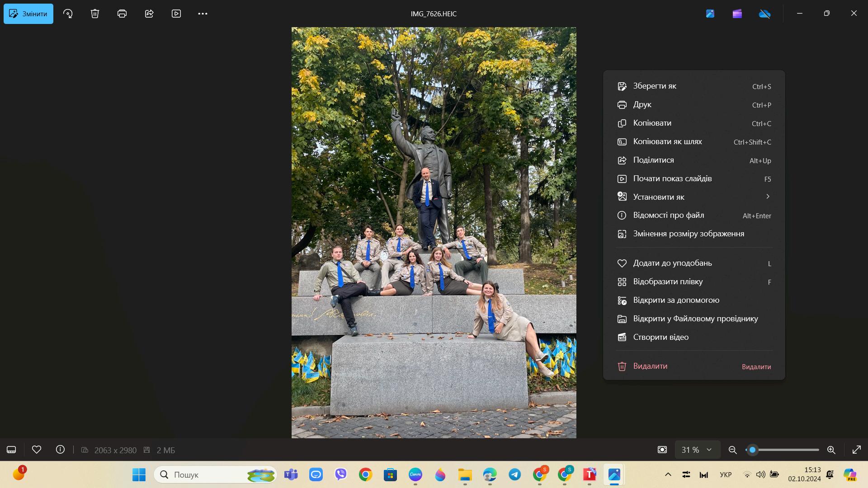Click the zoom in magnifier icon
Image resolution: width=868 pixels, height=488 pixels.
(831, 450)
